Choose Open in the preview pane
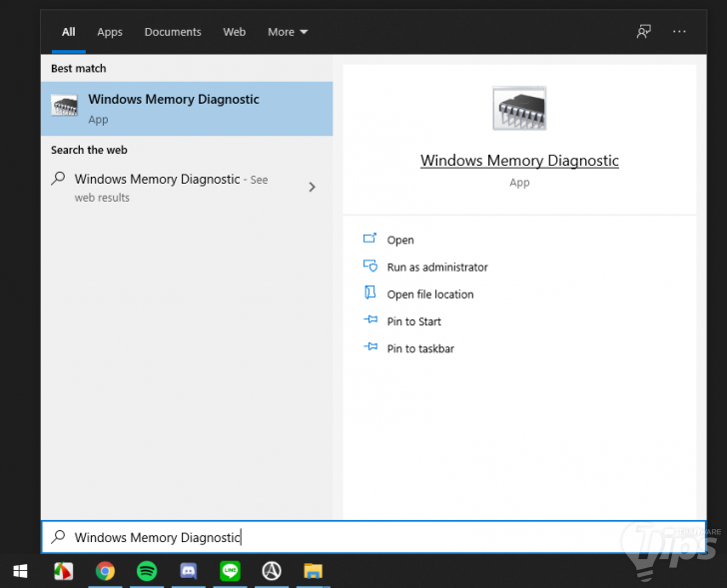Viewport: 727px width, 588px height. pos(400,240)
